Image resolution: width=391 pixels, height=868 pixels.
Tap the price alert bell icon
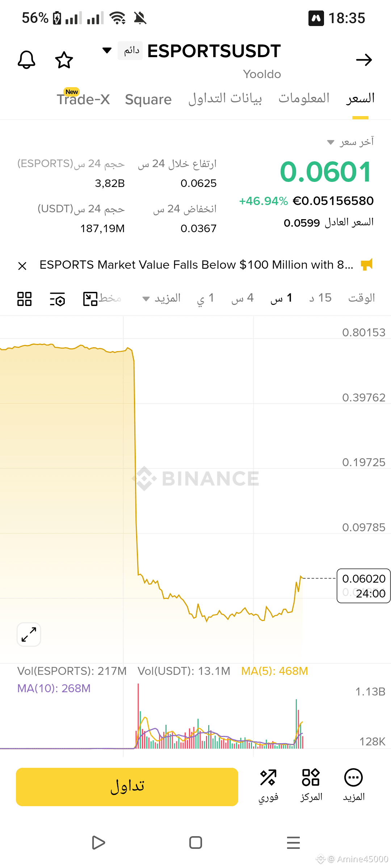tap(26, 60)
